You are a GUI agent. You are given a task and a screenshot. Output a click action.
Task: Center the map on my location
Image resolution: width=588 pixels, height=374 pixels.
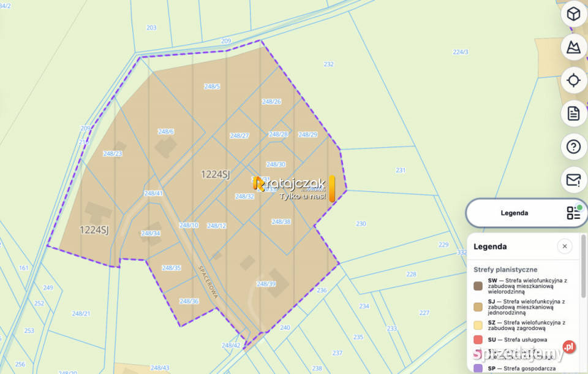coord(573,80)
